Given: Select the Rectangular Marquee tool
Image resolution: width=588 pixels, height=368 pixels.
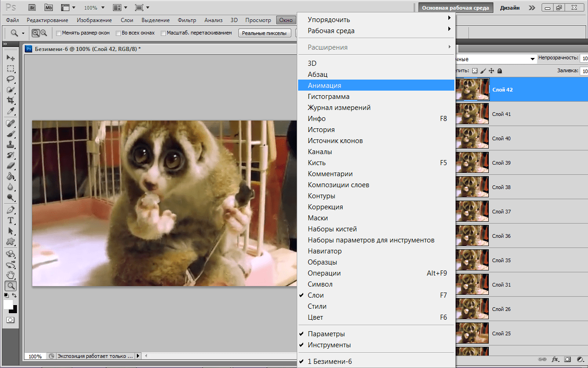Looking at the screenshot, I should coord(10,69).
